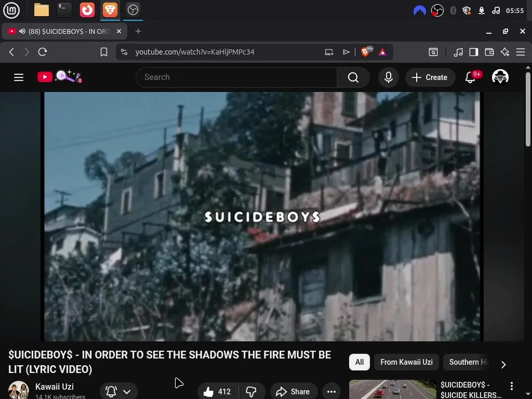Open the Bluetooth tray icon
Screen dimensions: 532x399
coord(453,11)
